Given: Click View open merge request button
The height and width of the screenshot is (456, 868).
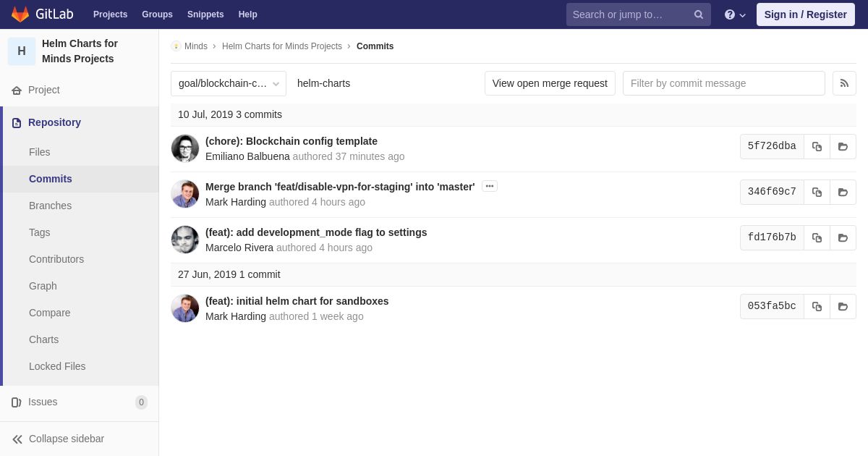Looking at the screenshot, I should pyautogui.click(x=550, y=83).
